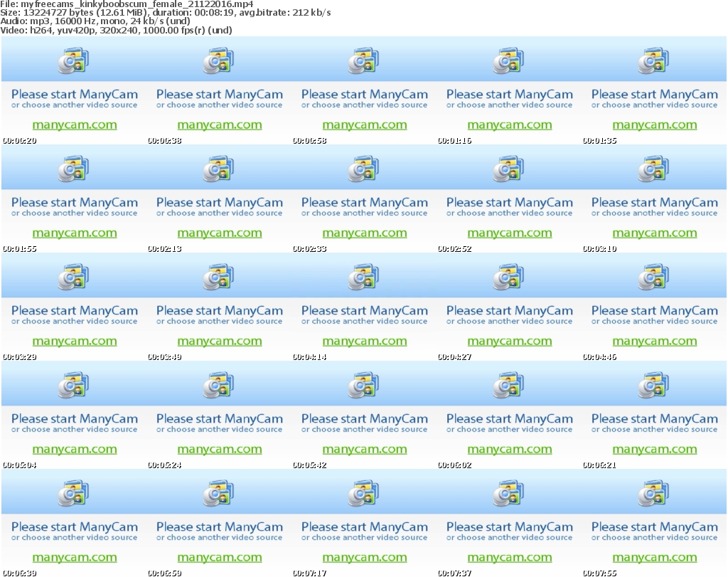Pick the ManyCam camera icon in frame 00:05:42

(x=363, y=385)
